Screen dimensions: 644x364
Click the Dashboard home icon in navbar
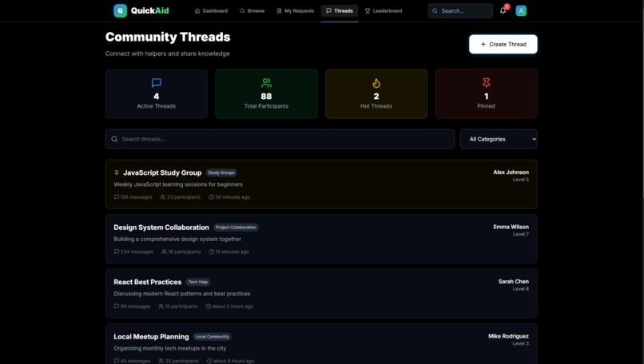point(197,10)
